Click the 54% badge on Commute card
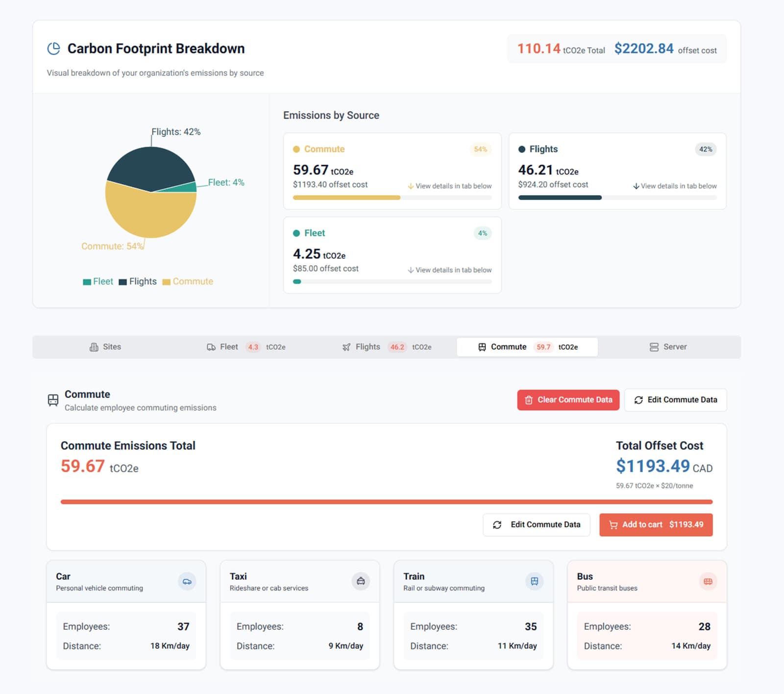Viewport: 784px width, 694px height. click(481, 149)
